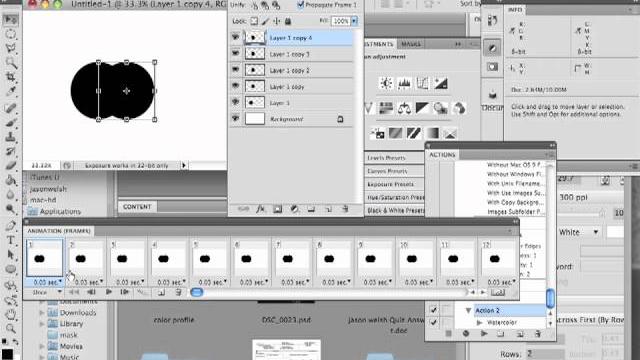Select the Horizontal Type tool
Screen dimensions: 640x360
[x=11, y=240]
